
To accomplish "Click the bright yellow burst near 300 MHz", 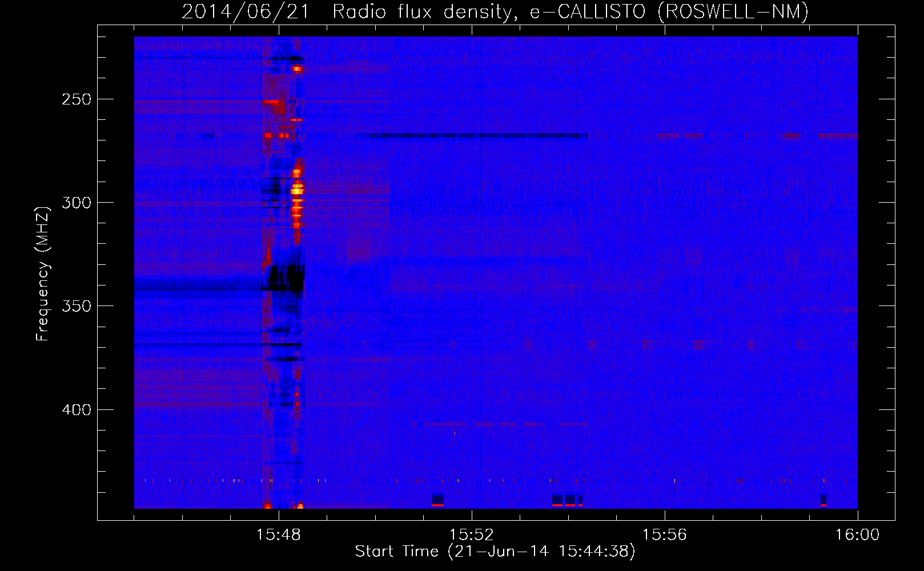I will click(x=297, y=190).
